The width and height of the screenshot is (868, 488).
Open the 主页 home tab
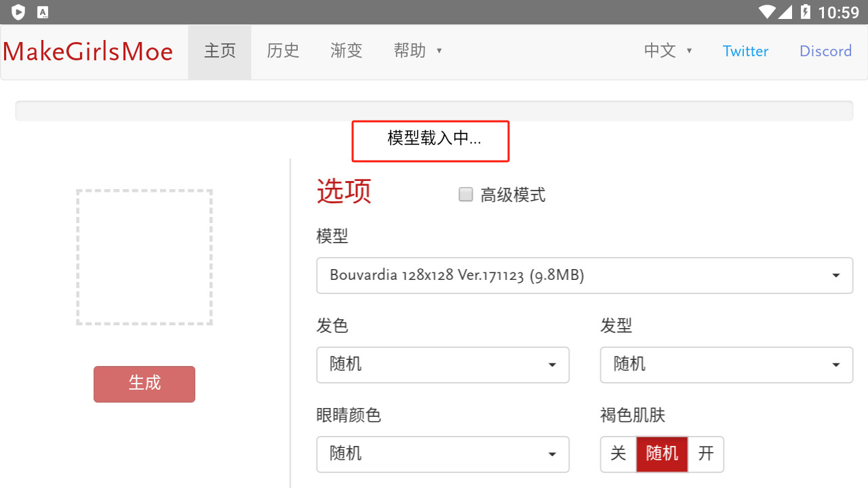click(x=220, y=52)
